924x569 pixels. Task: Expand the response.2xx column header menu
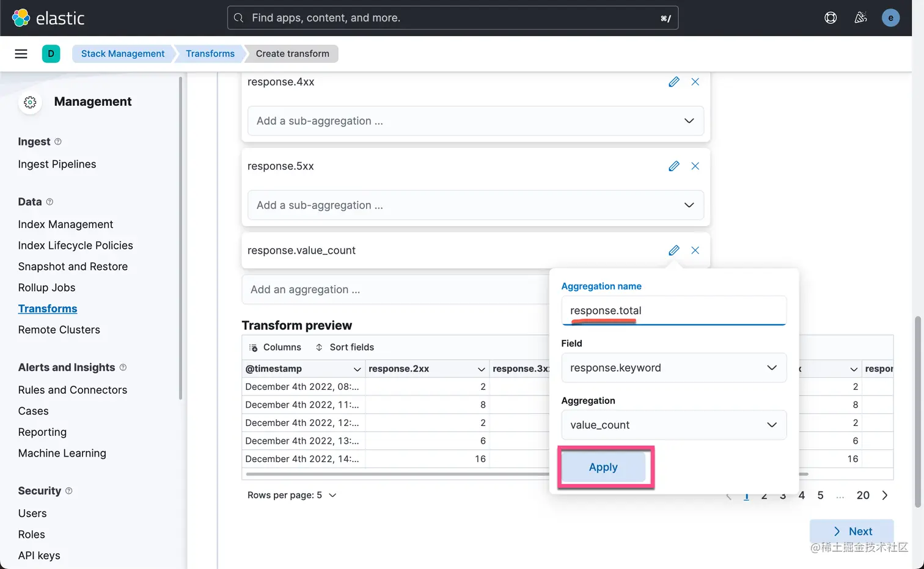pyautogui.click(x=481, y=369)
